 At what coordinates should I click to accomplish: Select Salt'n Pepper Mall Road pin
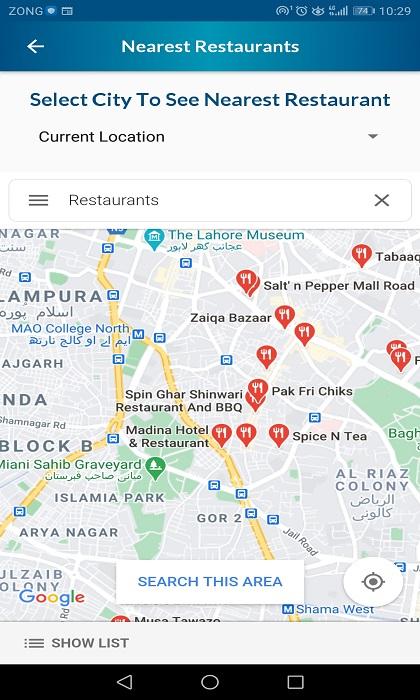pyautogui.click(x=246, y=281)
